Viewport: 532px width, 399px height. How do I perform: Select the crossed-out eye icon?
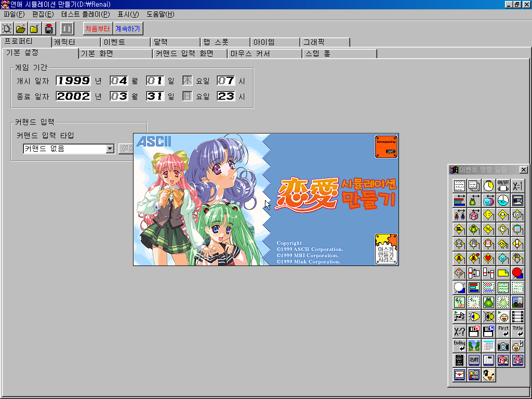(x=488, y=316)
